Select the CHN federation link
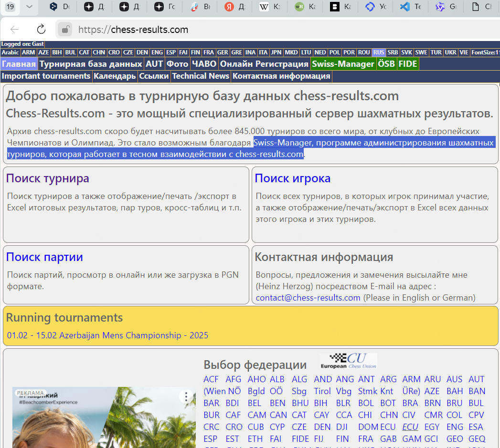The width and height of the screenshot is (500, 448). 389,415
